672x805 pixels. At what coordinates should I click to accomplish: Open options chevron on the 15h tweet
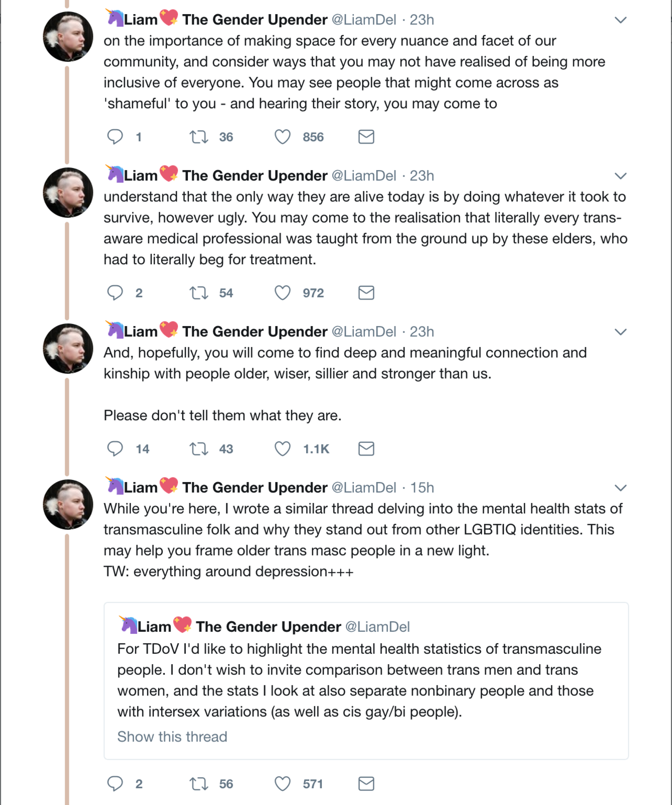coord(621,488)
